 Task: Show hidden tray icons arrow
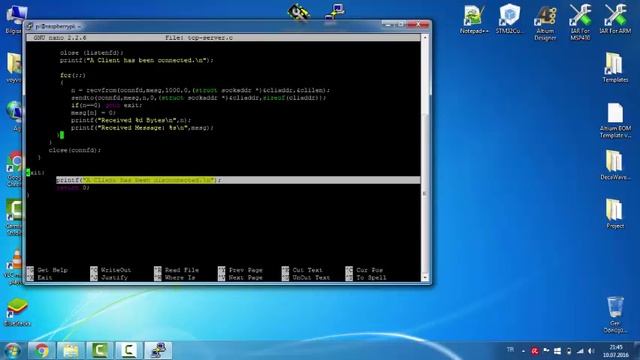(523, 351)
